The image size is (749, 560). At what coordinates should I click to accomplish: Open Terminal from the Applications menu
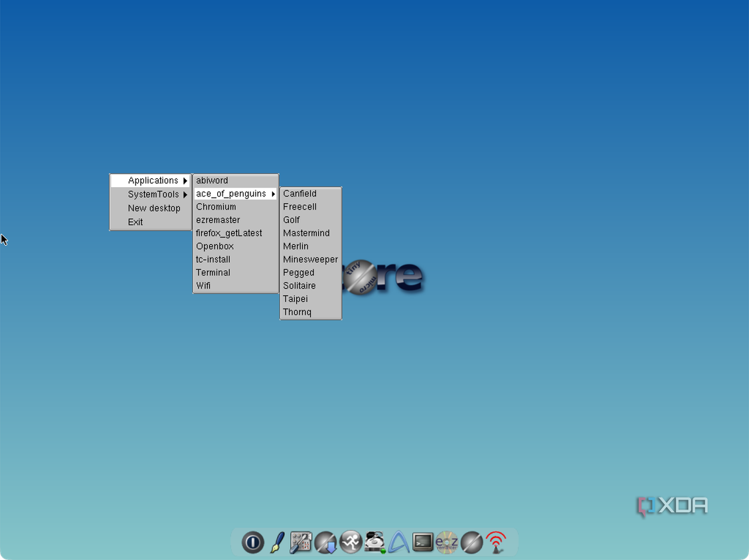click(x=236, y=272)
